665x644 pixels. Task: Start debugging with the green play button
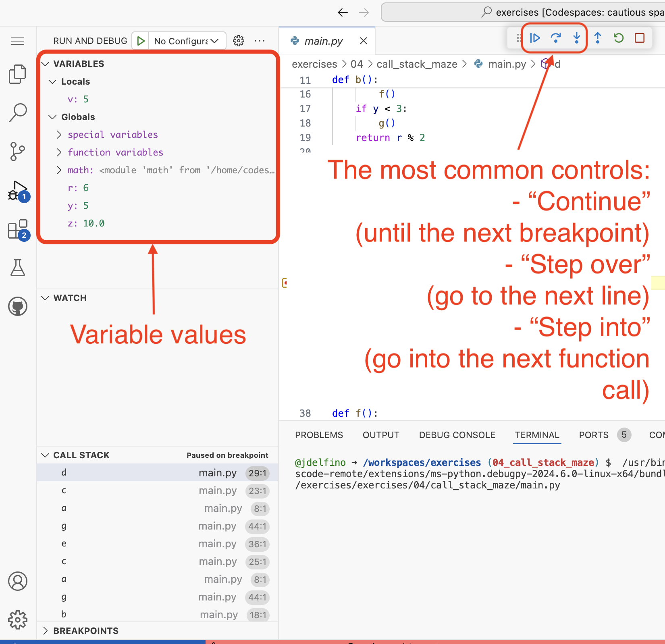(141, 41)
